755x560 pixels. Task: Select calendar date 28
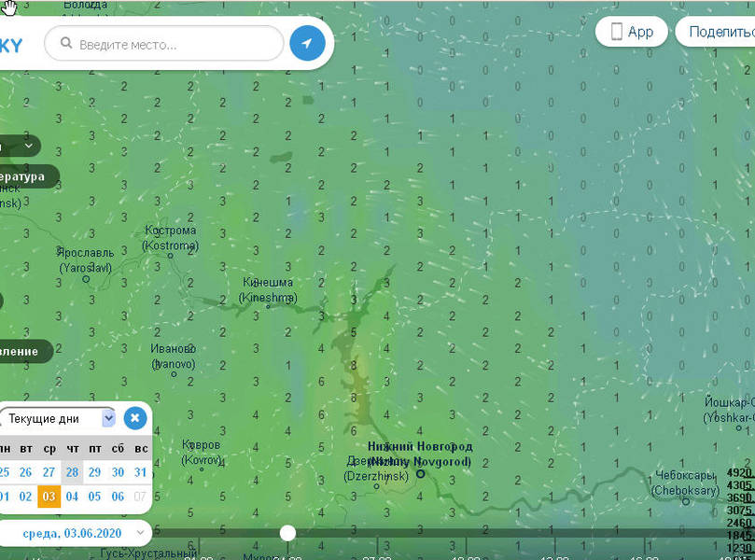72,472
